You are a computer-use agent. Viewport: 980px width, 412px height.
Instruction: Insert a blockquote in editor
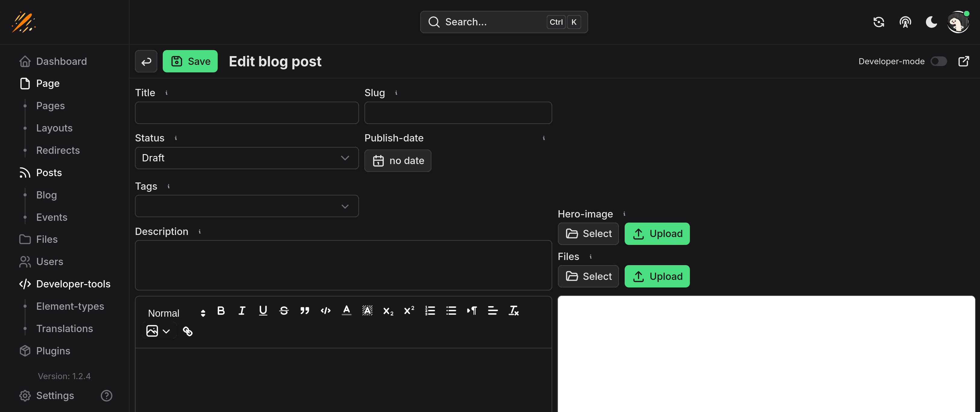tap(304, 311)
